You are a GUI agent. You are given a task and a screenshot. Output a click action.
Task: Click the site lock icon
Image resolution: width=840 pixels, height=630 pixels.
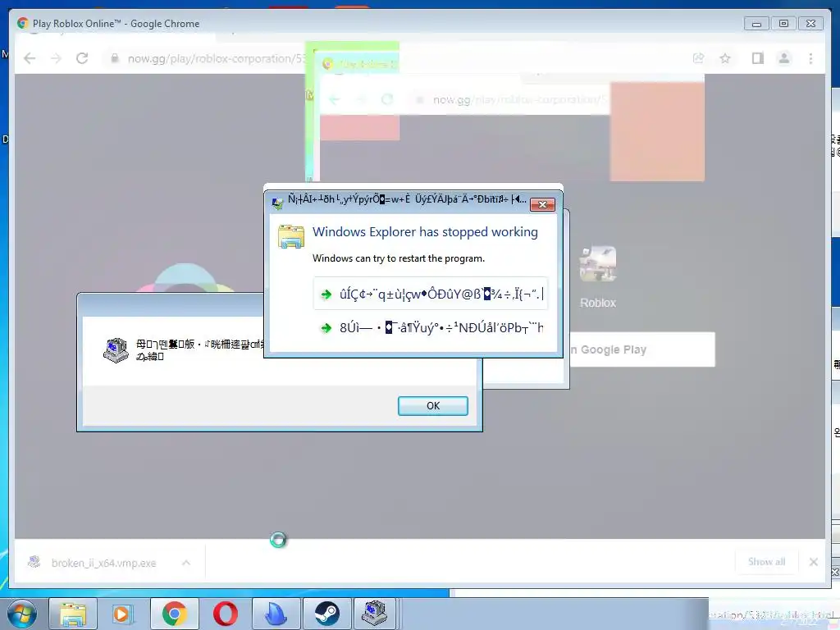(x=114, y=58)
